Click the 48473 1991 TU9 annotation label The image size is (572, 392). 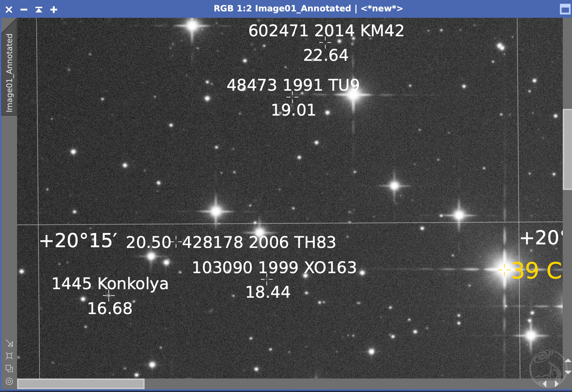click(x=293, y=85)
